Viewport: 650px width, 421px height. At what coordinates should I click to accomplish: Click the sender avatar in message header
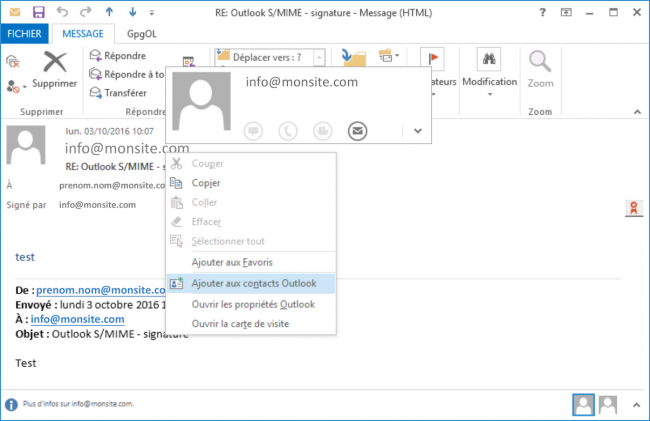(26, 145)
